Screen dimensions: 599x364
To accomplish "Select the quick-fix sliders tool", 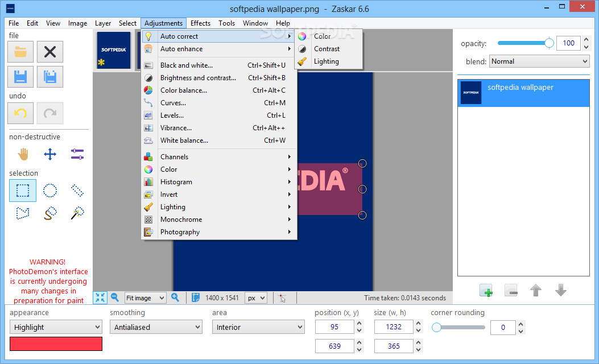I will [x=77, y=154].
